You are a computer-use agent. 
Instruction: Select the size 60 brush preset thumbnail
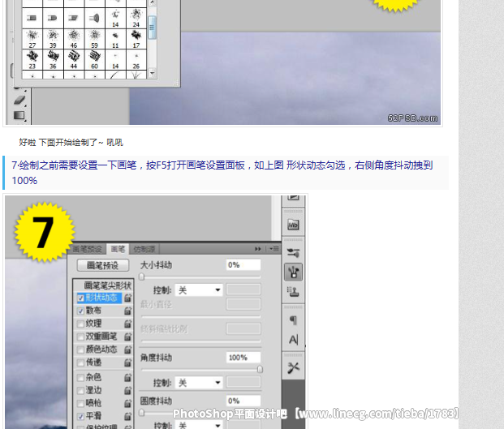(x=95, y=58)
